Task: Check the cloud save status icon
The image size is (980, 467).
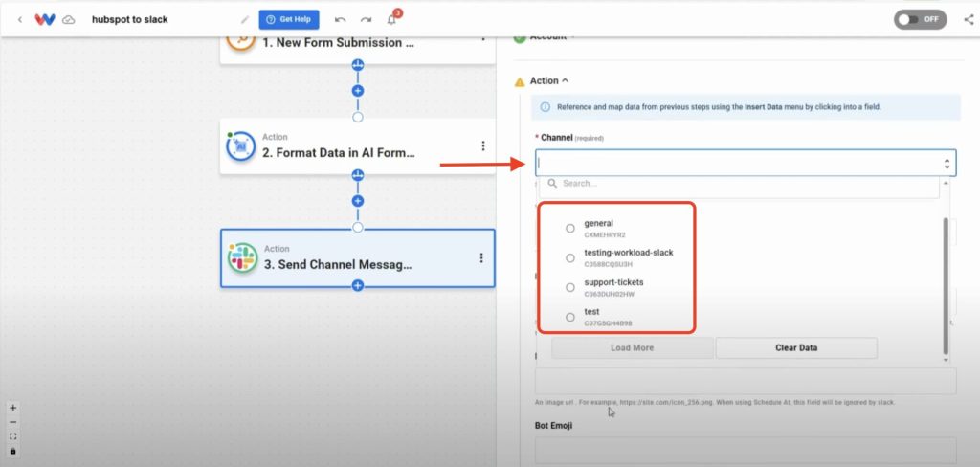Action: 69,19
